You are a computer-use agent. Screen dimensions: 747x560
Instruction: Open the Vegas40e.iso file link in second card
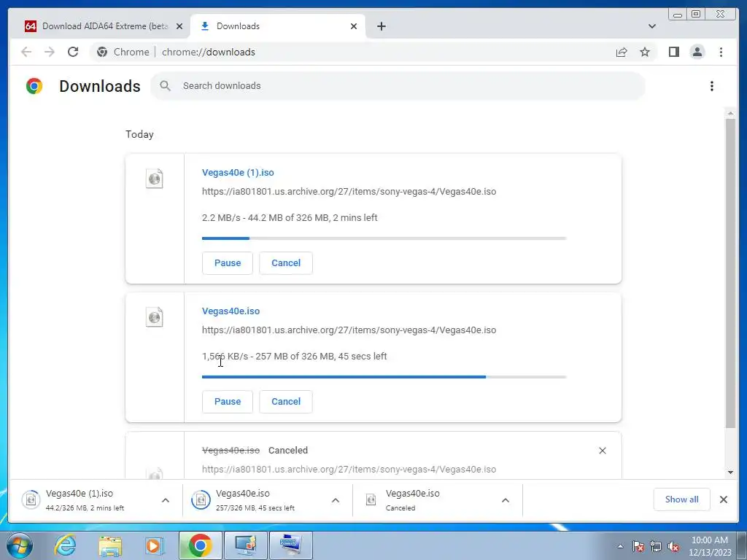(x=231, y=311)
